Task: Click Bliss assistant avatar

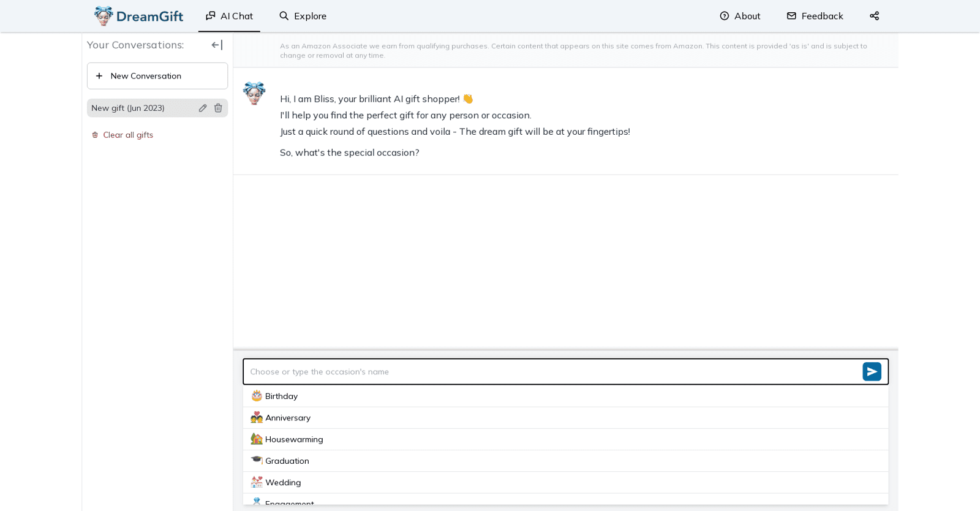Action: click(x=254, y=93)
